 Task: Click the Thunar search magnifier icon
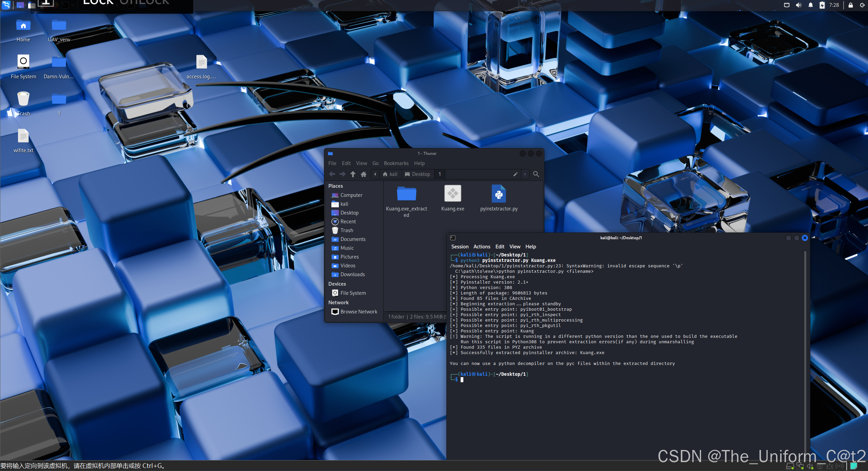[x=536, y=174]
